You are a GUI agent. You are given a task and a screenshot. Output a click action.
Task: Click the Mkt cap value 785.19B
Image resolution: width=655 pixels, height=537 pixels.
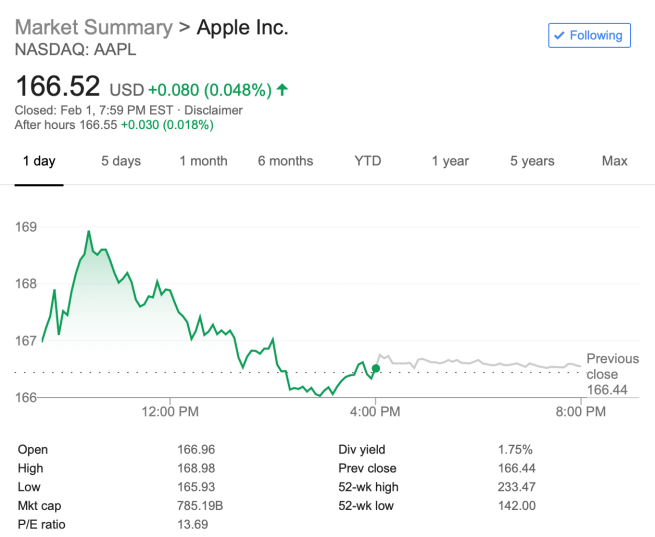(199, 506)
